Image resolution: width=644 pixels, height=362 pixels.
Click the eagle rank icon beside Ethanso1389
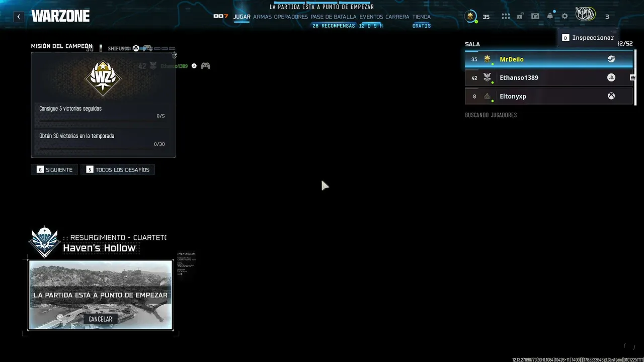(x=487, y=77)
